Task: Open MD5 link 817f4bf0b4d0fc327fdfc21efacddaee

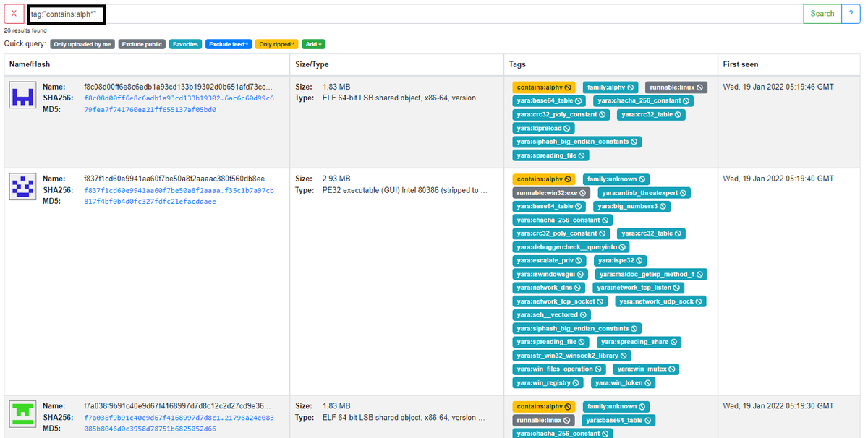Action: pos(150,202)
